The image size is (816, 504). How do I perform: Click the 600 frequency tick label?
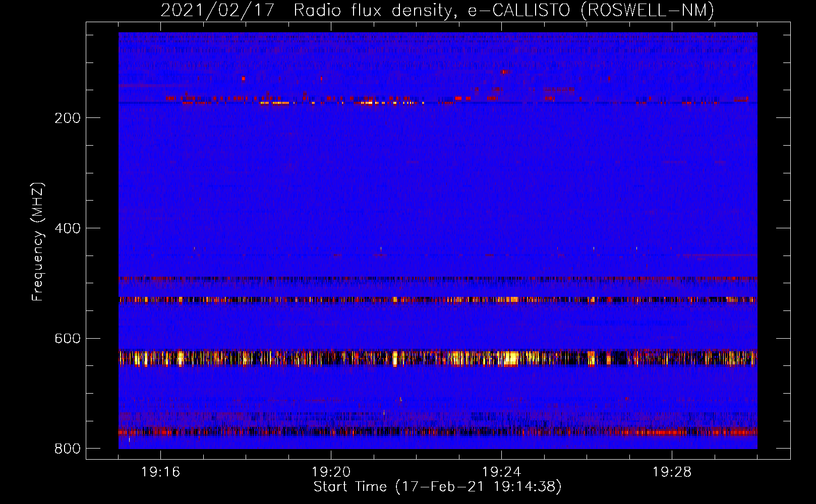(68, 338)
